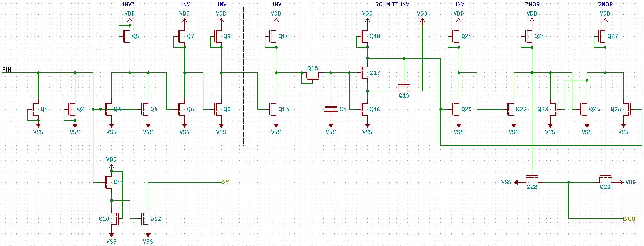This screenshot has height=246, width=644.
Task: Select the Q12 transistor driving Y
Action: pos(145,219)
